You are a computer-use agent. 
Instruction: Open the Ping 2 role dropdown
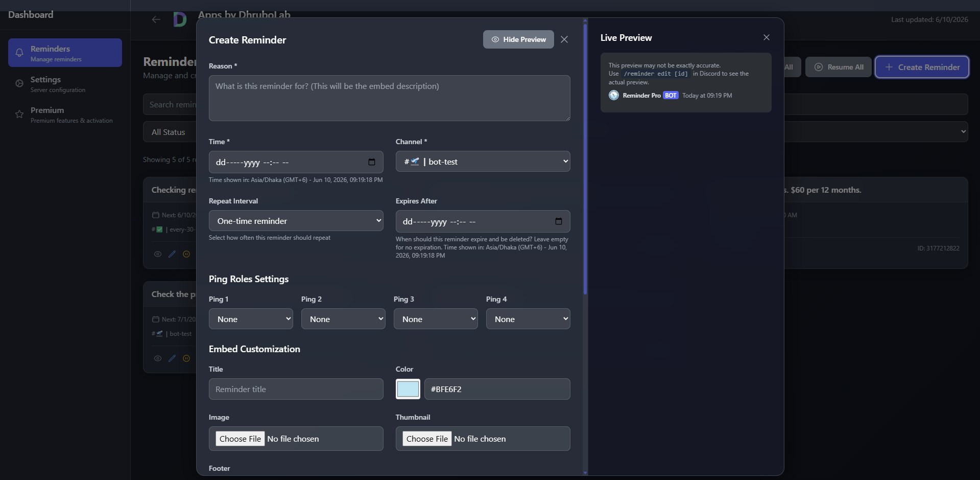343,319
